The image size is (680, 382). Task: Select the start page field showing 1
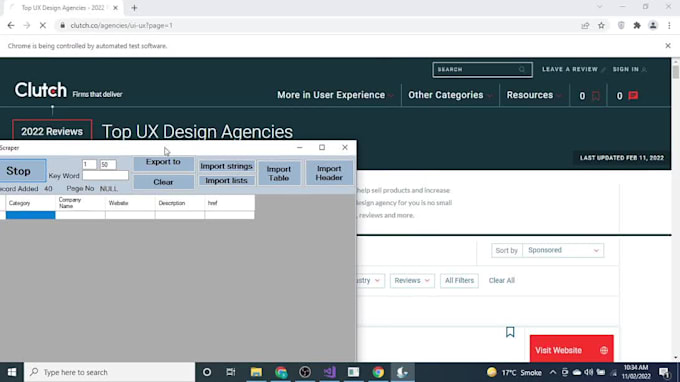click(x=89, y=165)
